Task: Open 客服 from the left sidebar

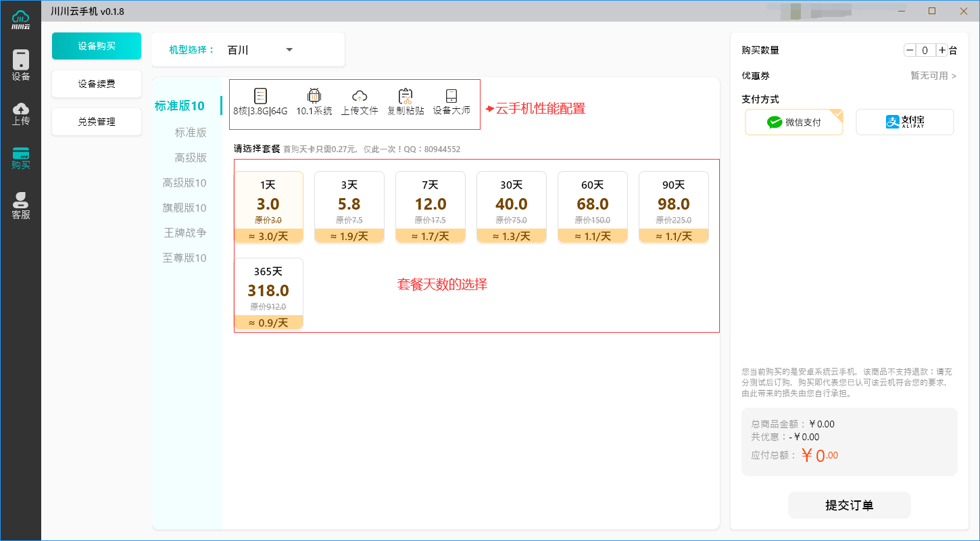Action: (21, 201)
